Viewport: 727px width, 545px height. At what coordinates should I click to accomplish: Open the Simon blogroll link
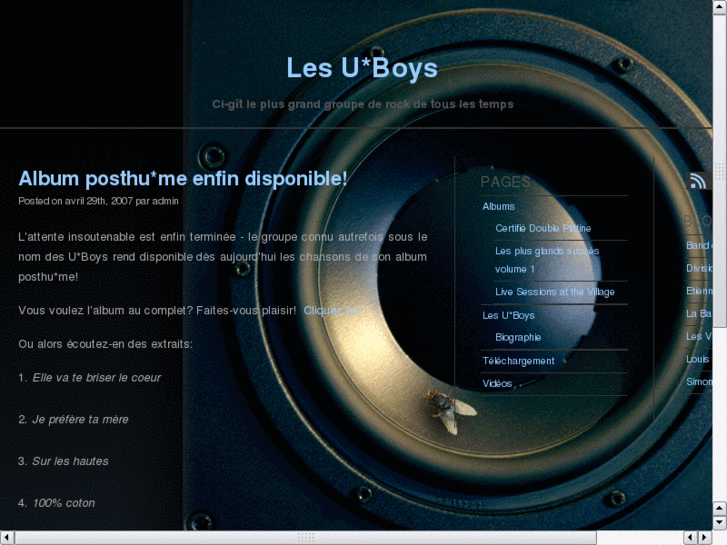(x=699, y=382)
